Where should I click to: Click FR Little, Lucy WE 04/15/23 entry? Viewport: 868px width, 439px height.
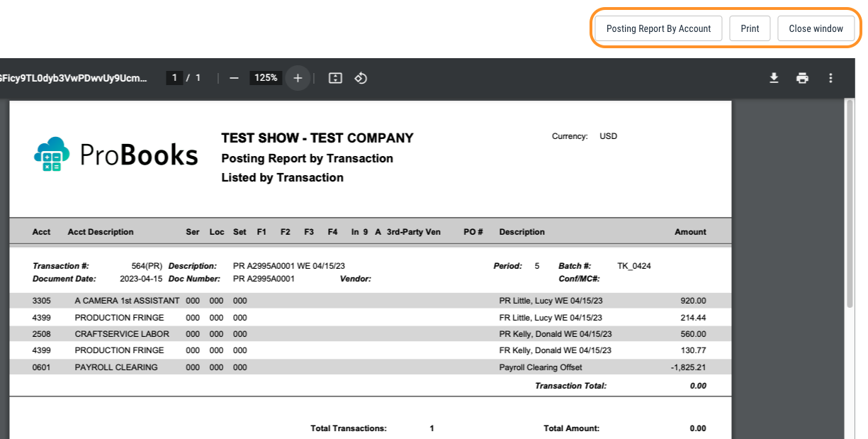(x=551, y=318)
